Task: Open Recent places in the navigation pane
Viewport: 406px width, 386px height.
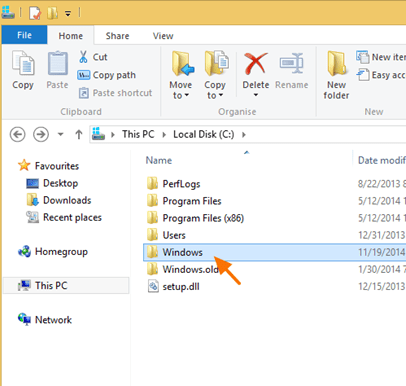Action: pos(64,217)
